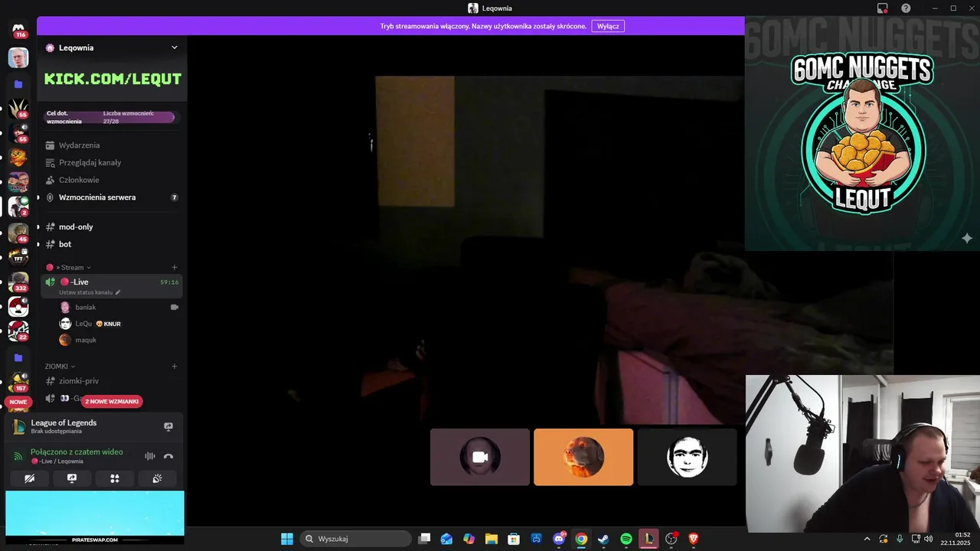Image resolution: width=980 pixels, height=551 pixels.
Task: Click the KICK.COM/LEQUT server banner
Action: click(113, 79)
